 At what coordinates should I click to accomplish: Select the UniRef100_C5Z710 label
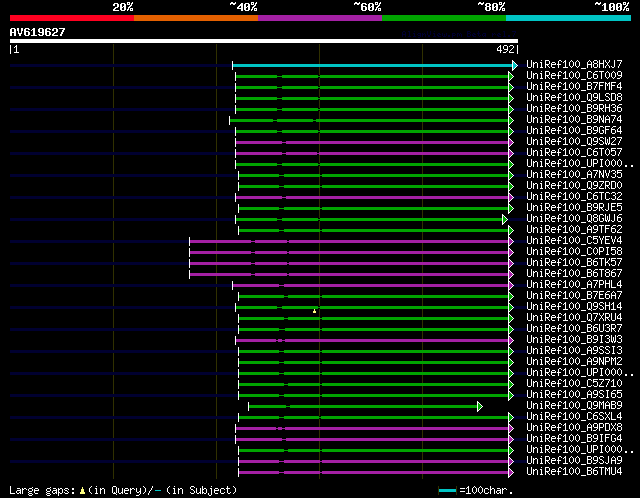click(574, 384)
